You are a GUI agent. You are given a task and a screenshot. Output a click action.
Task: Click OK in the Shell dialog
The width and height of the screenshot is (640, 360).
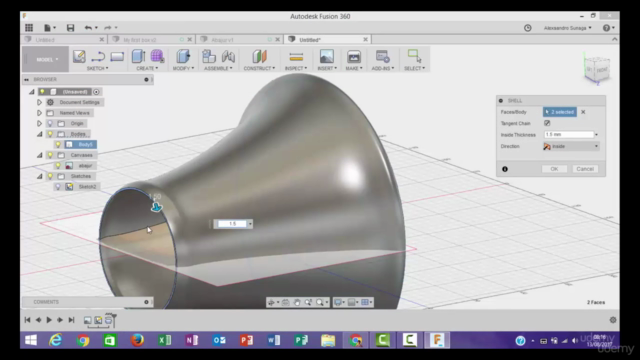554,169
